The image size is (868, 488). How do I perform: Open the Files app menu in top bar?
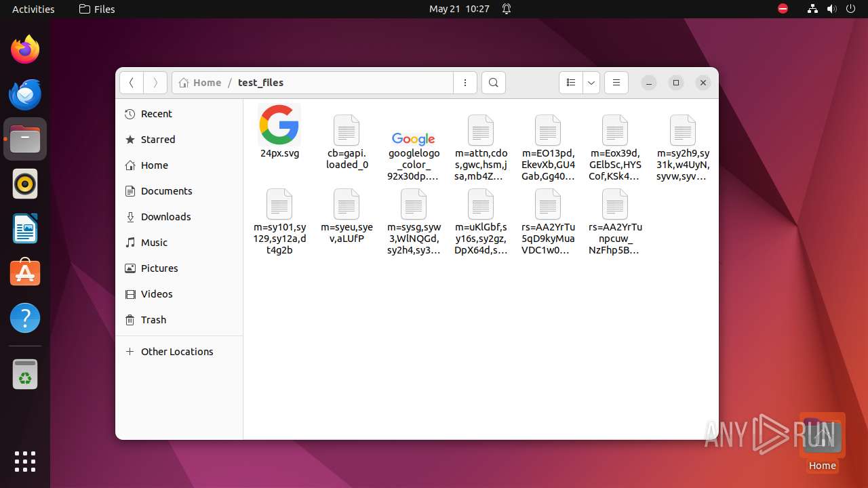click(x=97, y=9)
